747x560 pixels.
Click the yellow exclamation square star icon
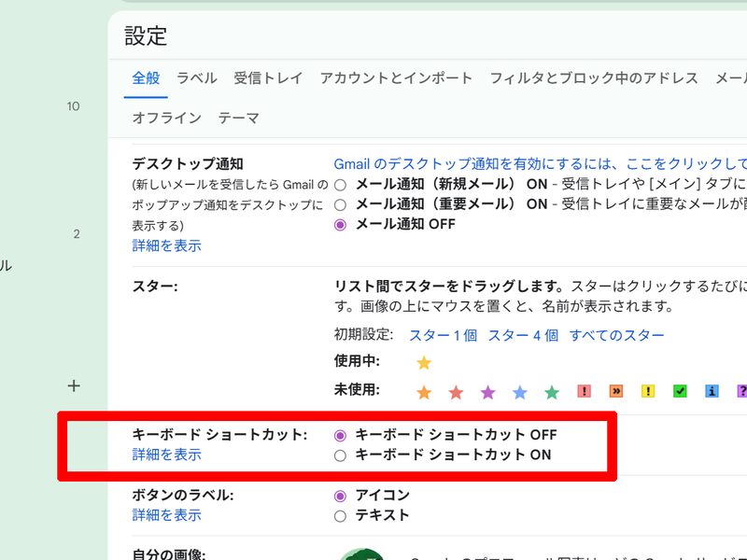click(x=648, y=392)
